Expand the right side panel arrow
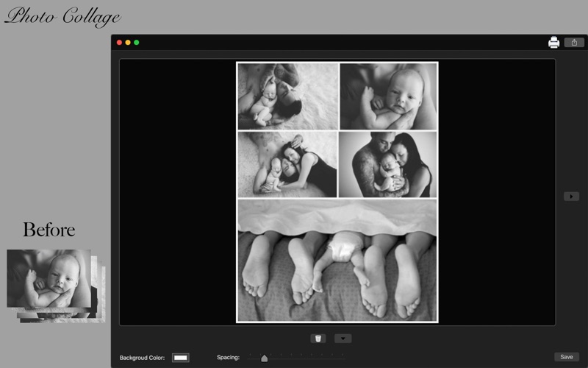The height and width of the screenshot is (368, 588). [571, 196]
